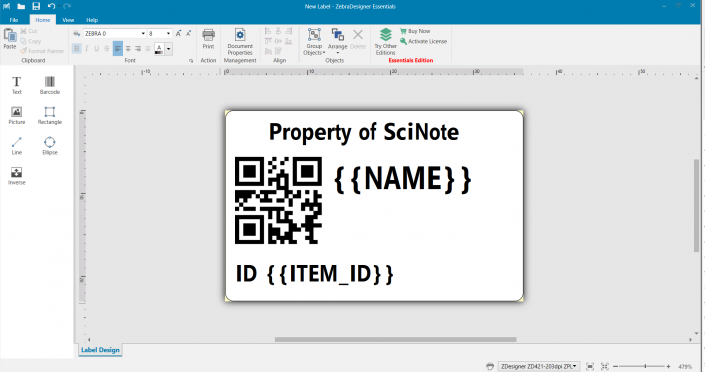This screenshot has width=705, height=372.
Task: Select the Label Design tab
Action: [x=100, y=350]
